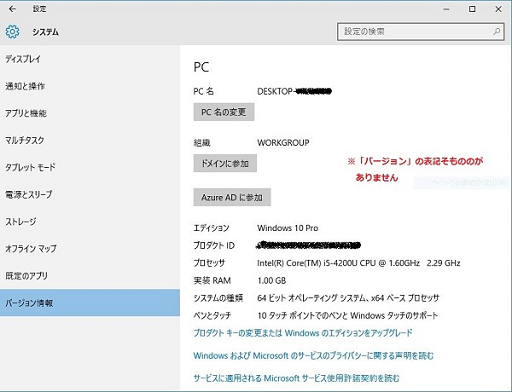512x392 pixels.
Task: Click the Azure AD に参加 button
Action: [232, 197]
